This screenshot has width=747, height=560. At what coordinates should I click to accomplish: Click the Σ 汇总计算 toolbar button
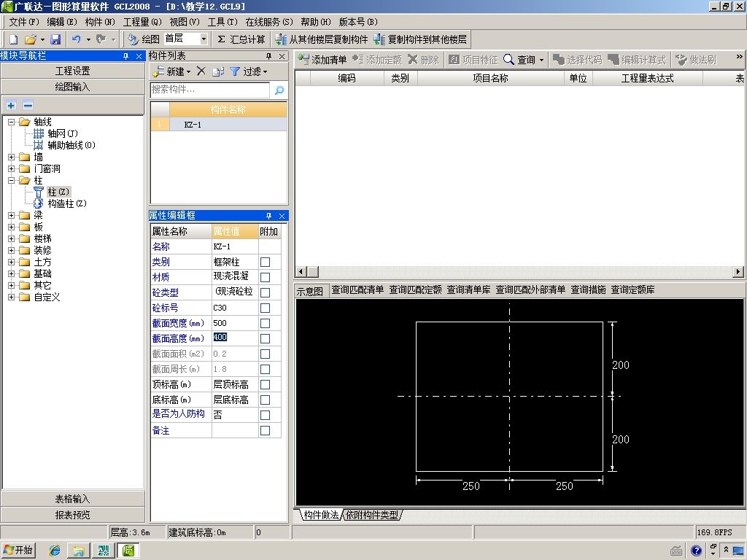pyautogui.click(x=241, y=39)
